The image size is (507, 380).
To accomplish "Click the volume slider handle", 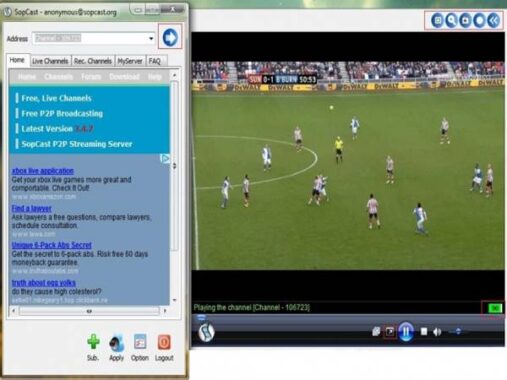I will tap(458, 331).
